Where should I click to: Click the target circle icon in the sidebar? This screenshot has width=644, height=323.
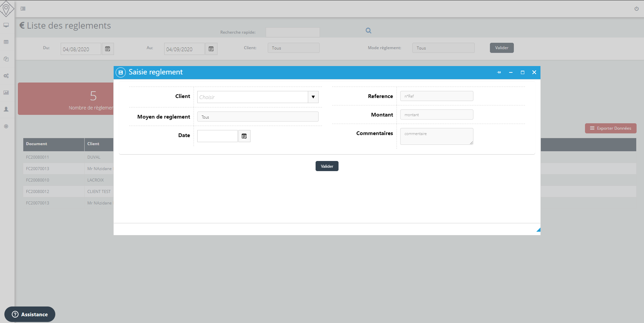click(x=6, y=126)
